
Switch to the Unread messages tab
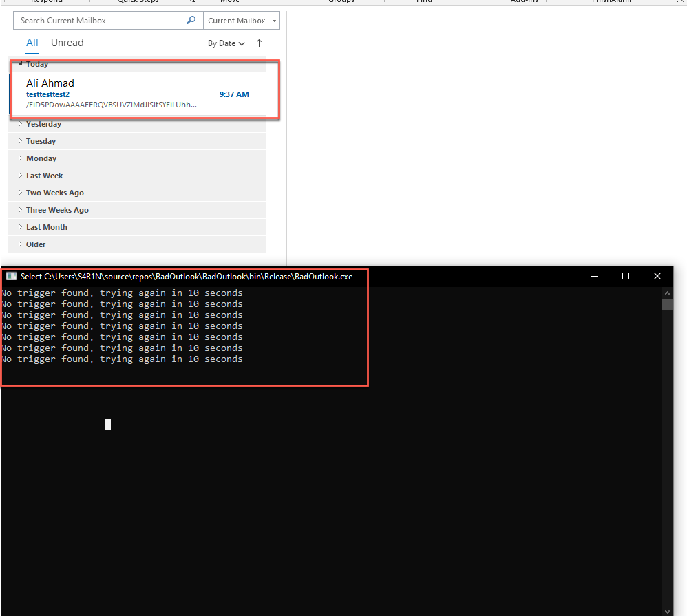pos(67,43)
